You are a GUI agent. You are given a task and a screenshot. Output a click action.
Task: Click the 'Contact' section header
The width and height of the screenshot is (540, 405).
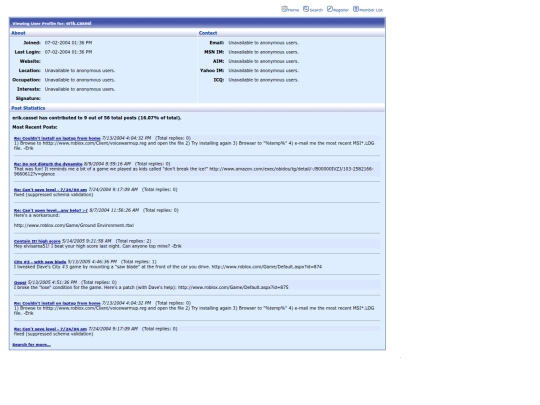coord(208,33)
